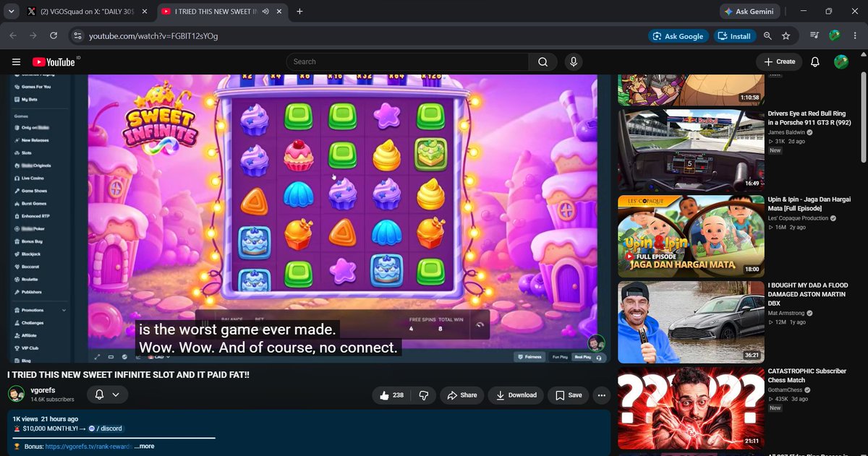Click the 14.6K subscribers text
The width and height of the screenshot is (868, 456).
(x=52, y=400)
